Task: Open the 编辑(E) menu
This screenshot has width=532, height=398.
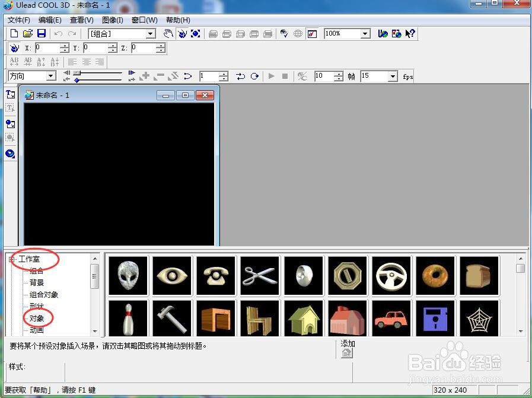Action: coord(50,20)
